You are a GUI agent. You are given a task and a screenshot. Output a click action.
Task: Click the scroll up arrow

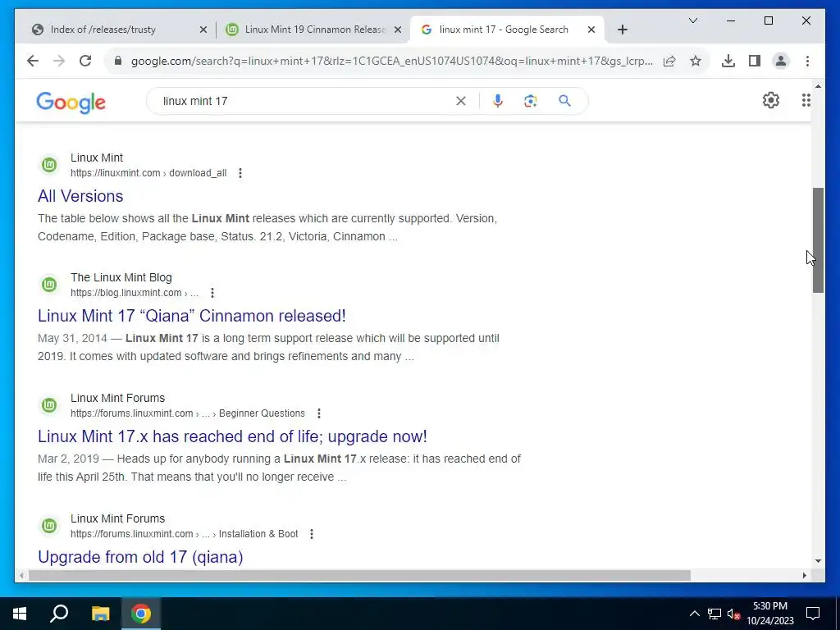pos(818,85)
